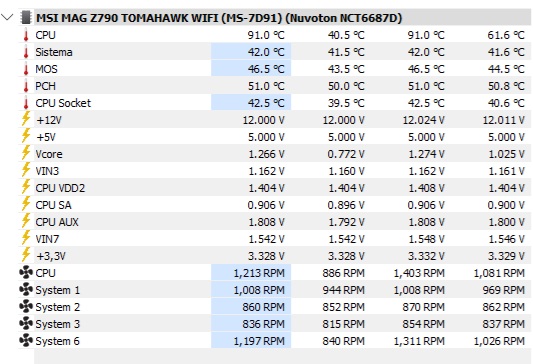Image resolution: width=533 pixels, height=364 pixels.
Task: Select the Sistema sensor label
Action: [54, 52]
